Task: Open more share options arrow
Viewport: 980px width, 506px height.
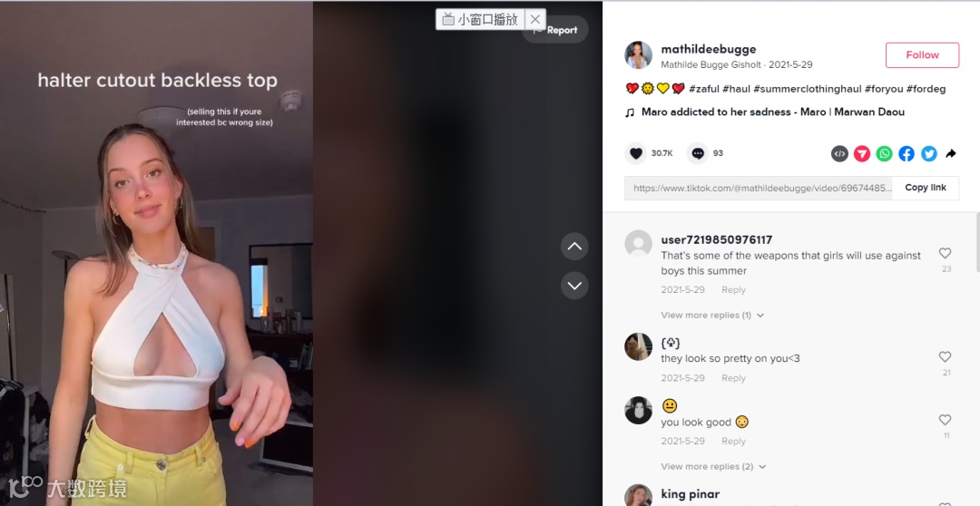Action: (951, 153)
